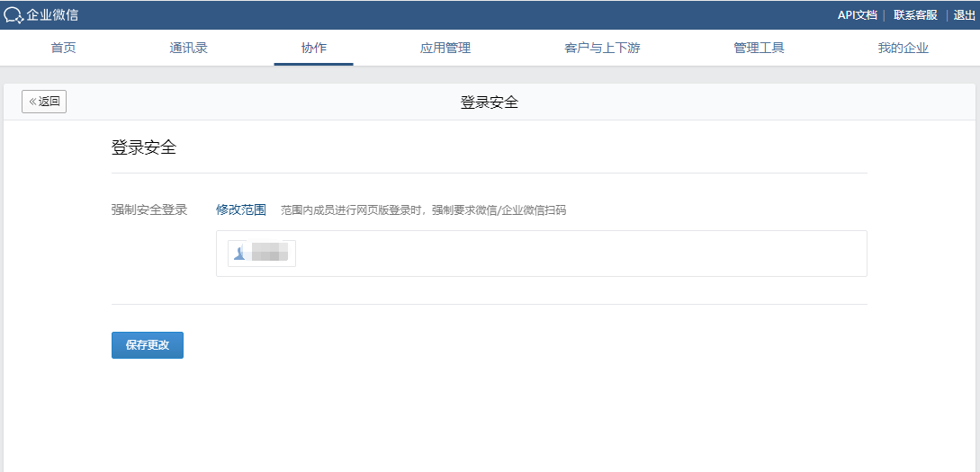Switch to the 我的企业 tab

[904, 48]
